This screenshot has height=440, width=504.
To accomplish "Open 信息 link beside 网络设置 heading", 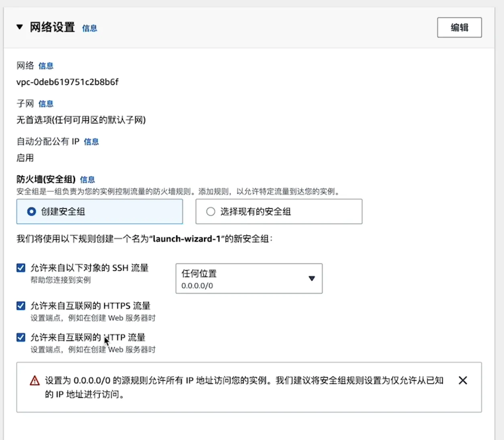I will pos(89,28).
